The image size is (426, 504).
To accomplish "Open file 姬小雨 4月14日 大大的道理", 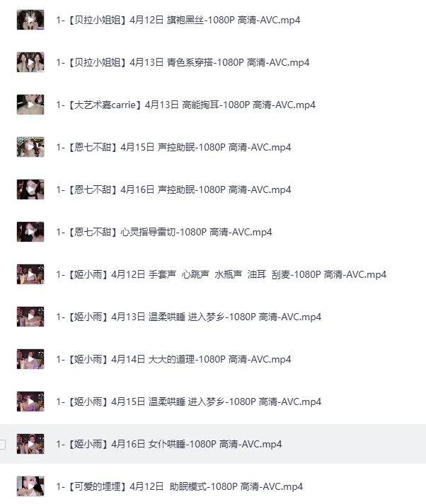I will tap(174, 359).
